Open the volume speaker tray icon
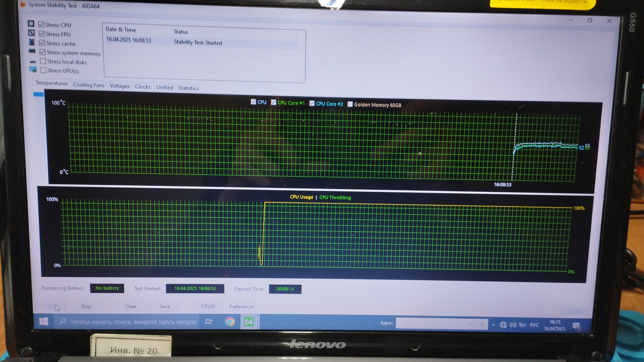Viewport: 644px width, 362px height. pyautogui.click(x=513, y=324)
